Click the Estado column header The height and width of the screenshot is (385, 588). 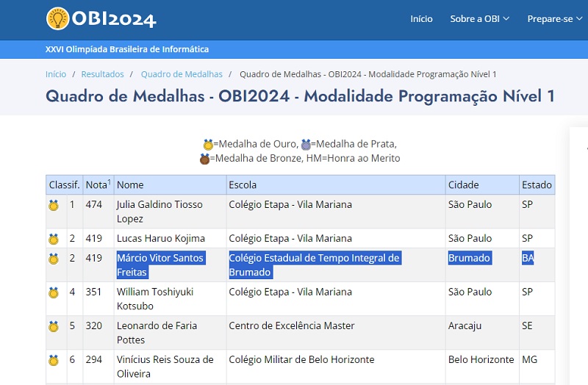[536, 184]
